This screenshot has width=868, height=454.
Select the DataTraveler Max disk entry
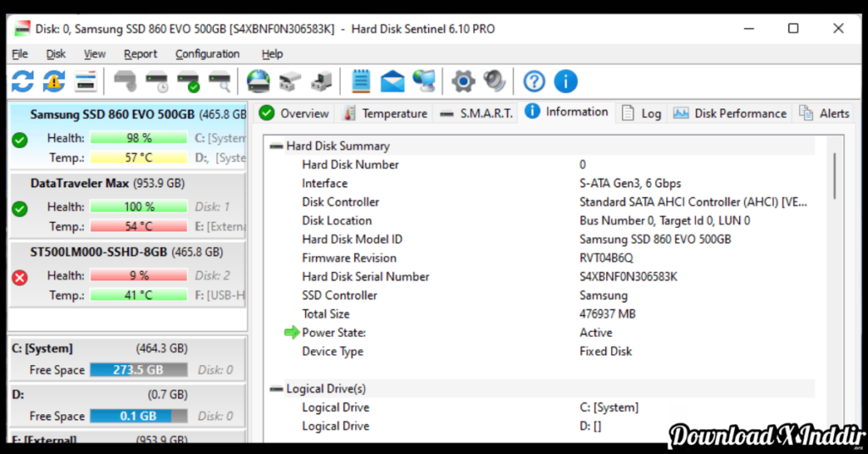point(128,205)
